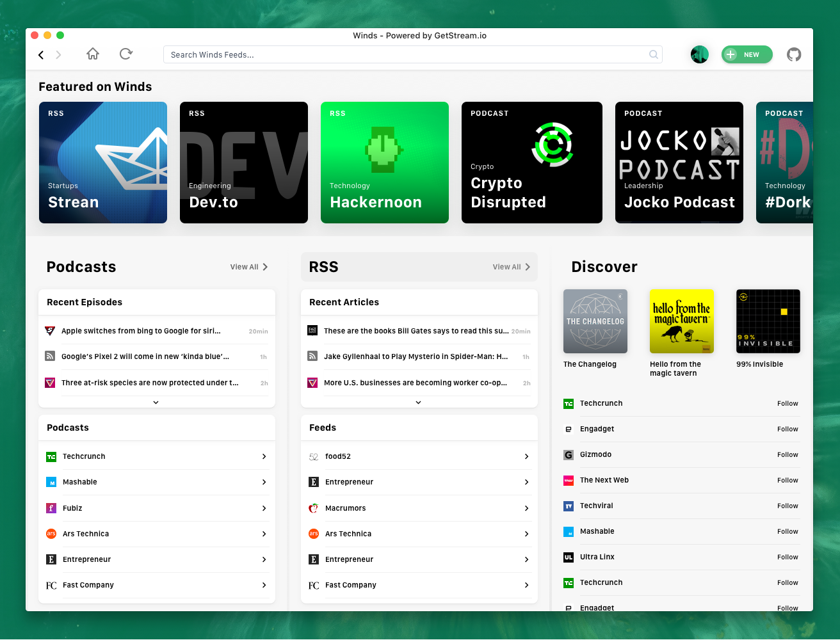Click the RSS icon beside Google's Pixel 2 episode
Image resolution: width=840 pixels, height=640 pixels.
[x=50, y=356]
